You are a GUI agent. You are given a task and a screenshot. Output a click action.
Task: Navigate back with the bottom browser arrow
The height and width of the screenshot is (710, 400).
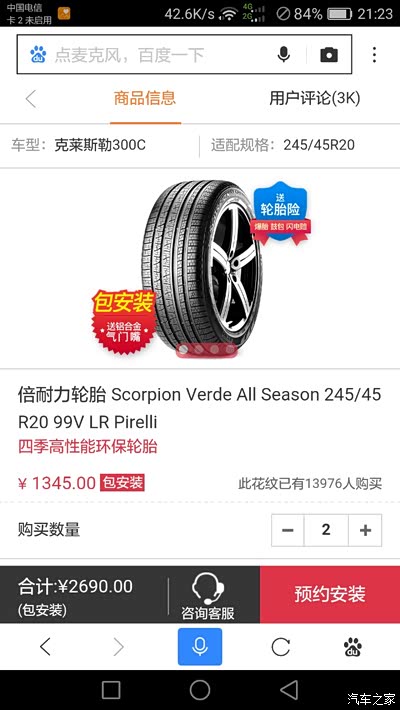pos(45,647)
